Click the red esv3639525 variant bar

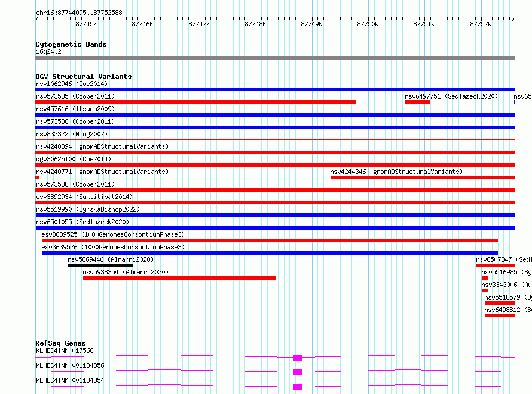(x=270, y=240)
